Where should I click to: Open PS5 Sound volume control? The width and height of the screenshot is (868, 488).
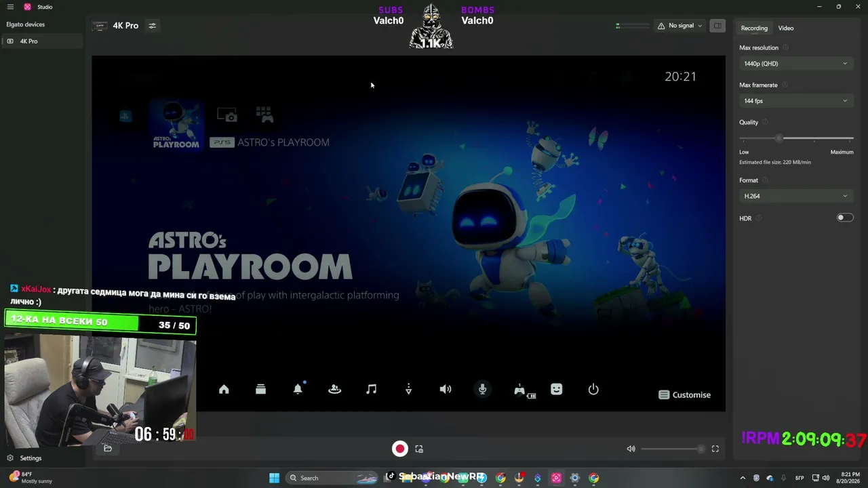point(445,389)
